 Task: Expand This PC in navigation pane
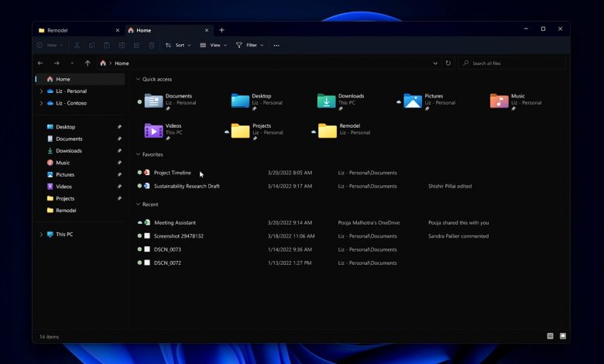41,235
